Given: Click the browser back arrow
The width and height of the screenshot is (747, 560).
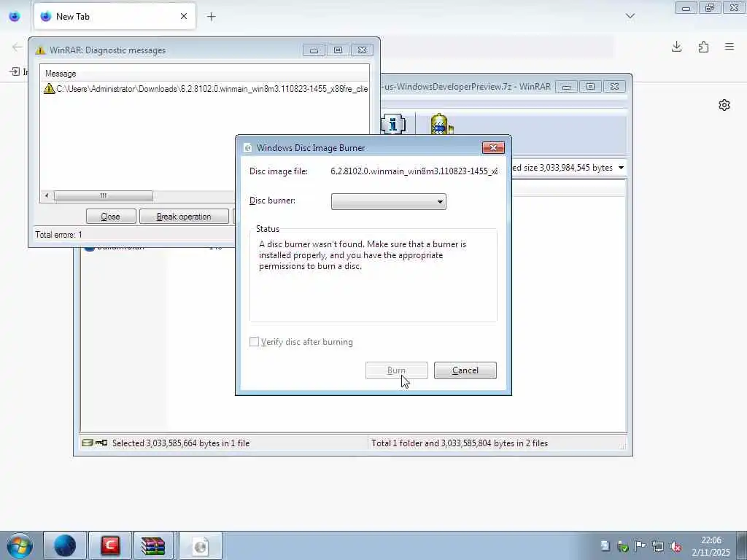Looking at the screenshot, I should click(18, 47).
